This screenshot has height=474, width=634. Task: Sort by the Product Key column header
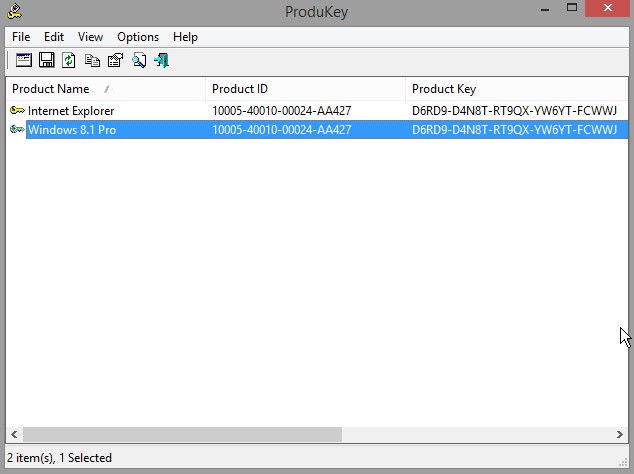pyautogui.click(x=516, y=89)
